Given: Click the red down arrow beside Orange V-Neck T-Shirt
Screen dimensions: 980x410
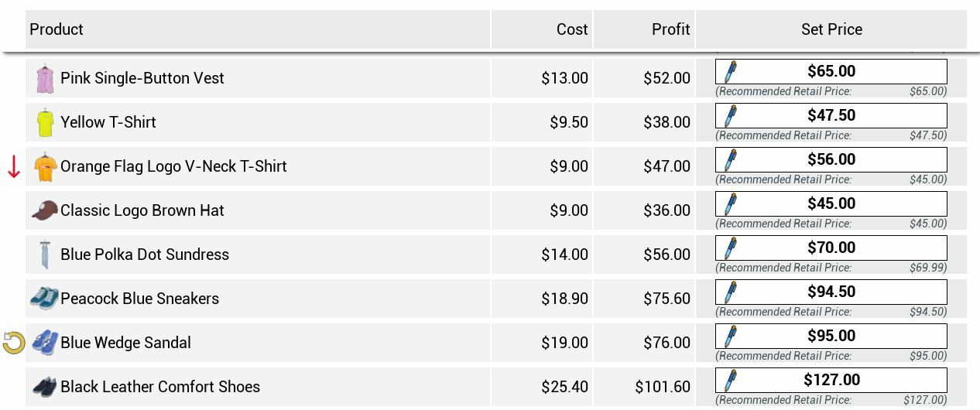Looking at the screenshot, I should [x=14, y=167].
